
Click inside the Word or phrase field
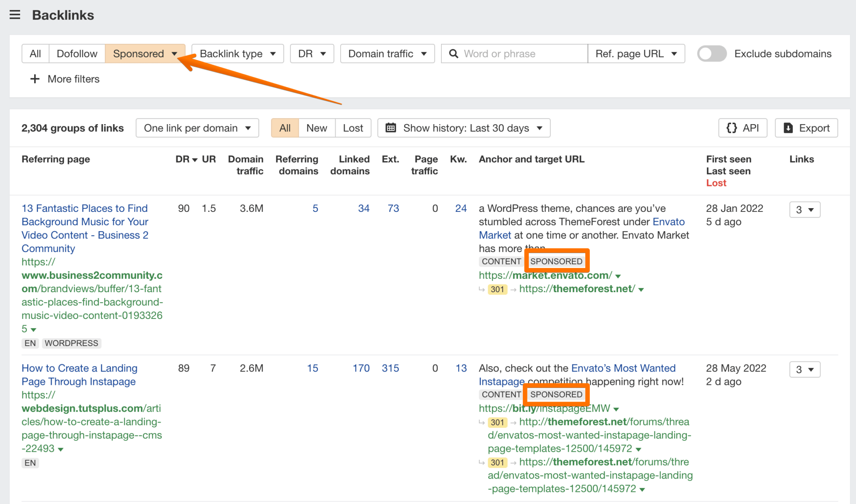click(x=514, y=53)
